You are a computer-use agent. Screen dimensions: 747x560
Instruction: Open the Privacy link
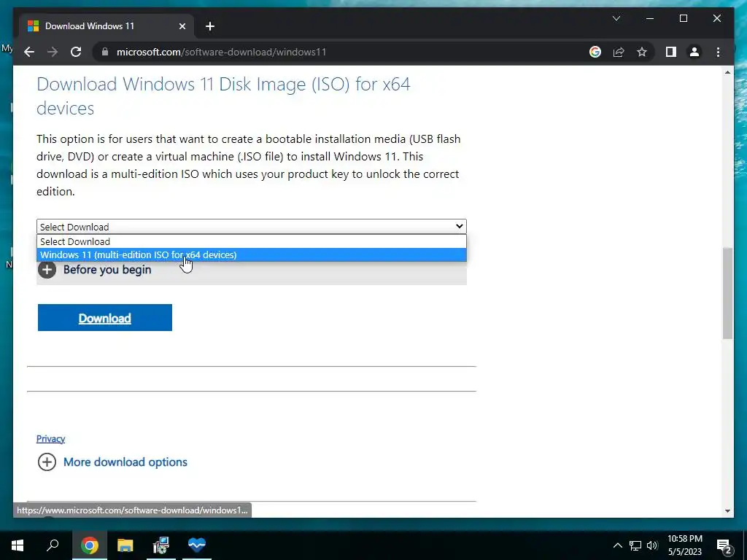pyautogui.click(x=50, y=438)
